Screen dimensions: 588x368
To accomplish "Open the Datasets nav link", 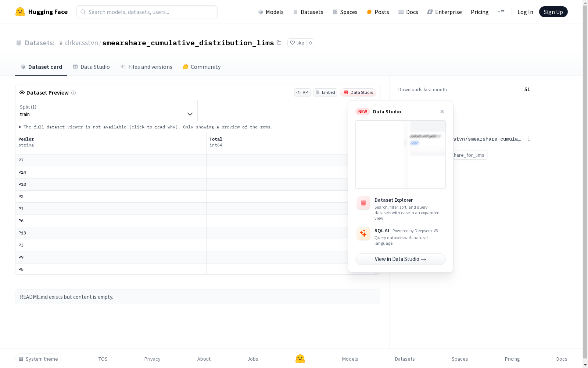I will point(308,12).
